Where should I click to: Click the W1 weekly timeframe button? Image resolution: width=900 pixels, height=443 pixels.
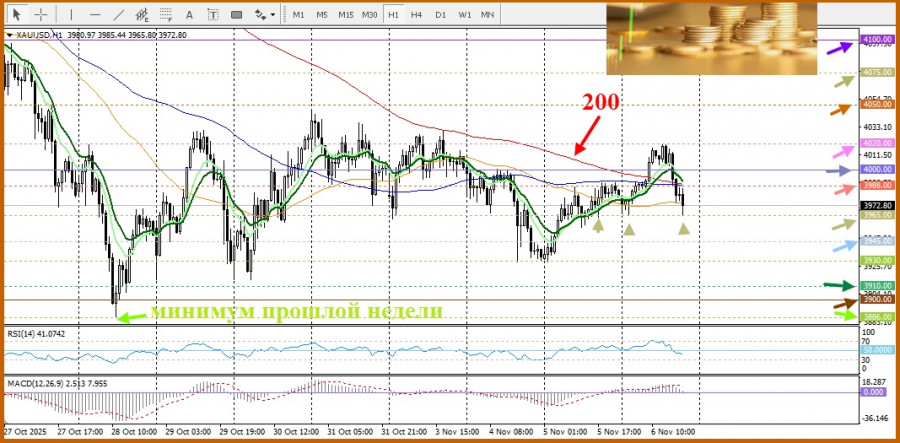coord(464,14)
